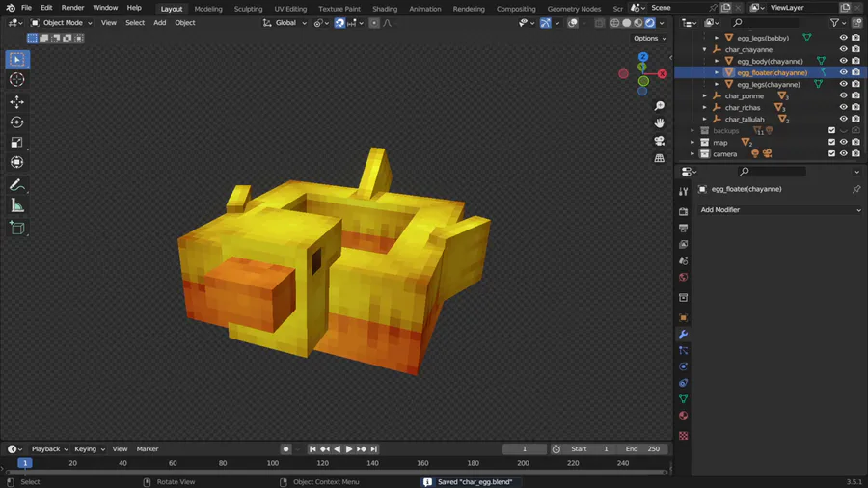
Task: Enable the backups collection checkbox
Action: click(831, 130)
